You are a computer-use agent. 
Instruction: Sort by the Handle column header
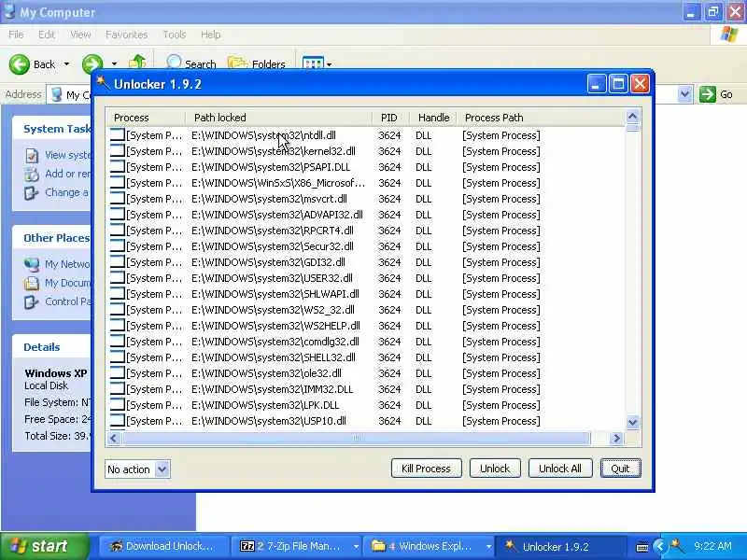pyautogui.click(x=433, y=118)
